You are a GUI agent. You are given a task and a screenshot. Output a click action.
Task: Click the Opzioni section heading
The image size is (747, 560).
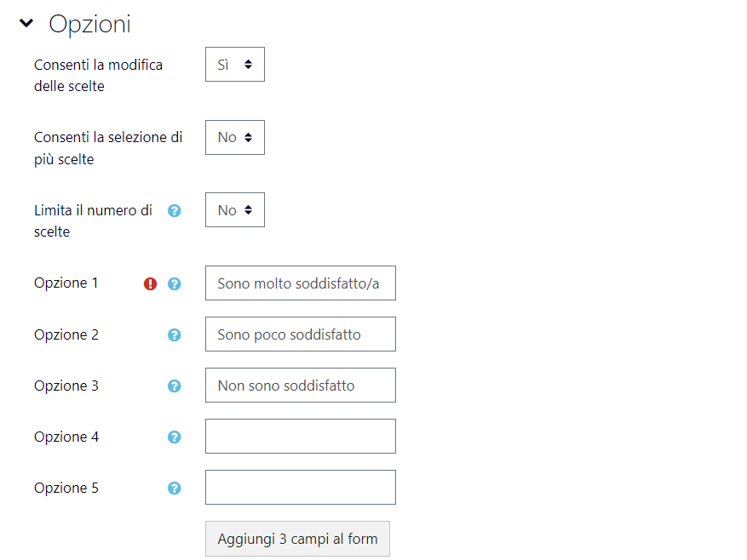point(89,24)
